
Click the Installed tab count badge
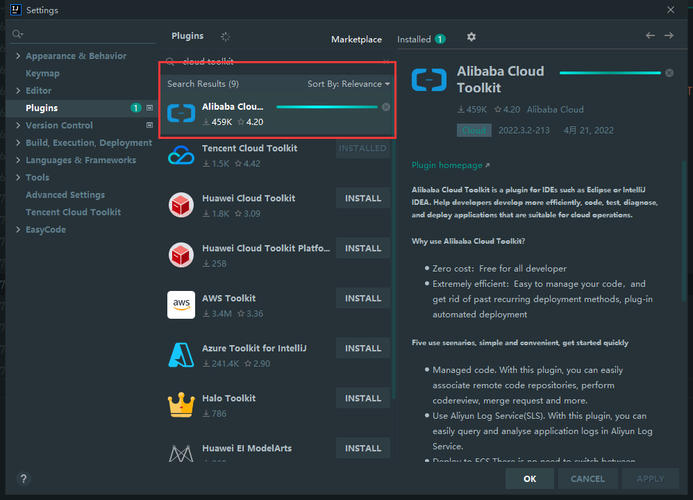(x=440, y=39)
